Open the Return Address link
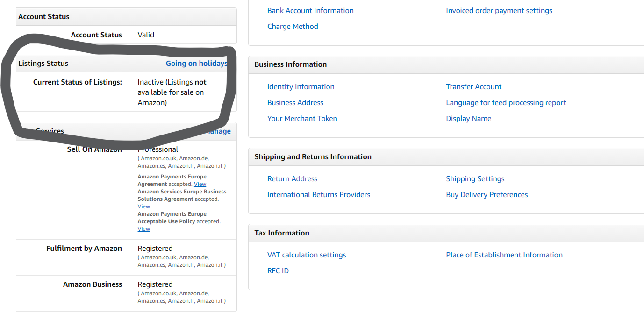The height and width of the screenshot is (320, 644). tap(292, 178)
